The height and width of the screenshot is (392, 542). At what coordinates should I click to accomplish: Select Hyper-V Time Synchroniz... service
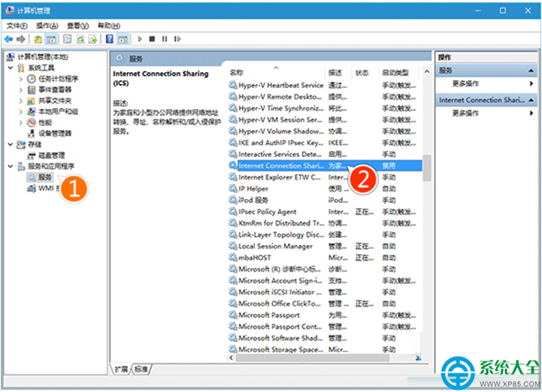coord(325,108)
